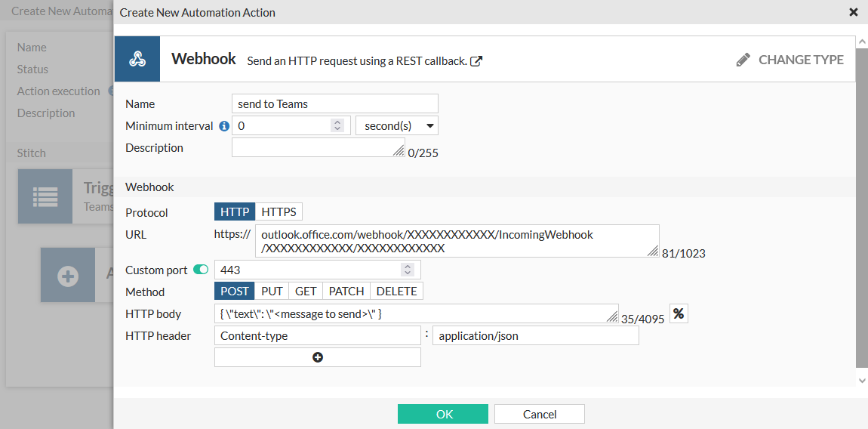Click the Minimum interval info icon
This screenshot has width=868, height=429.
[224, 126]
